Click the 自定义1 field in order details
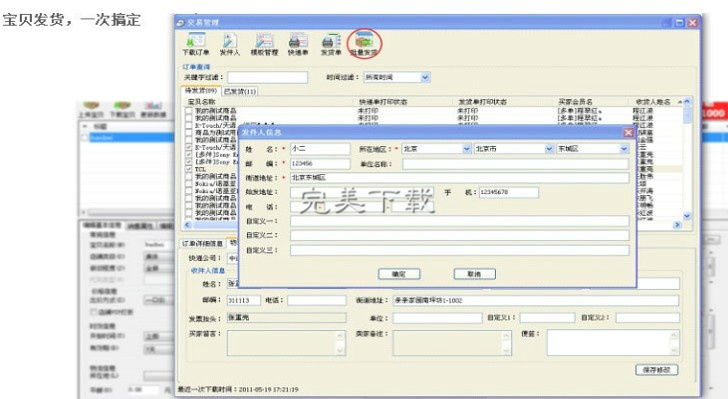 (547, 318)
